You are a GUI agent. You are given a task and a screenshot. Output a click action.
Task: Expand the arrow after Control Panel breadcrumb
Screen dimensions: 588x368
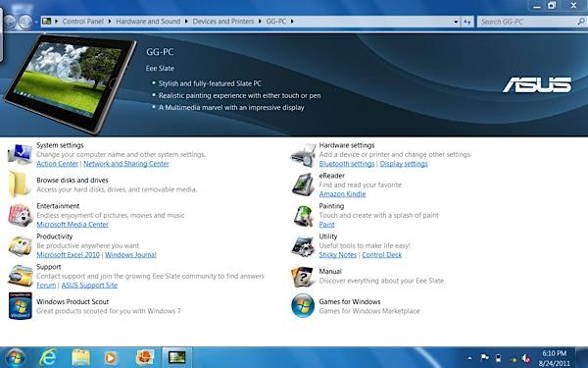110,22
